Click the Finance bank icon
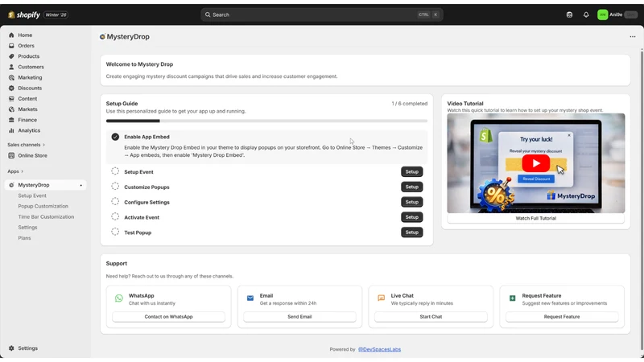This screenshot has height=362, width=644. tap(11, 120)
